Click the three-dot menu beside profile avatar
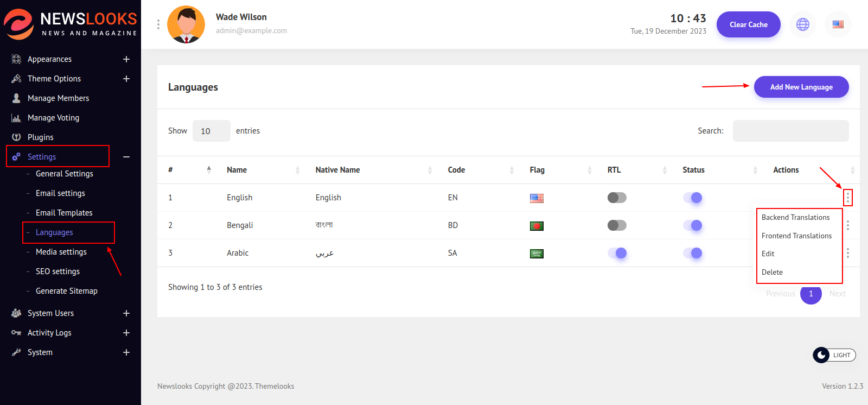The image size is (868, 405). (x=158, y=24)
